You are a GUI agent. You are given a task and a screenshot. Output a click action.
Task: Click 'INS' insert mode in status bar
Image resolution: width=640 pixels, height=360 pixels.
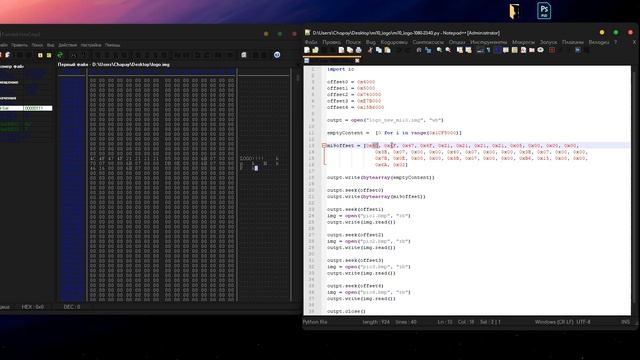point(625,322)
